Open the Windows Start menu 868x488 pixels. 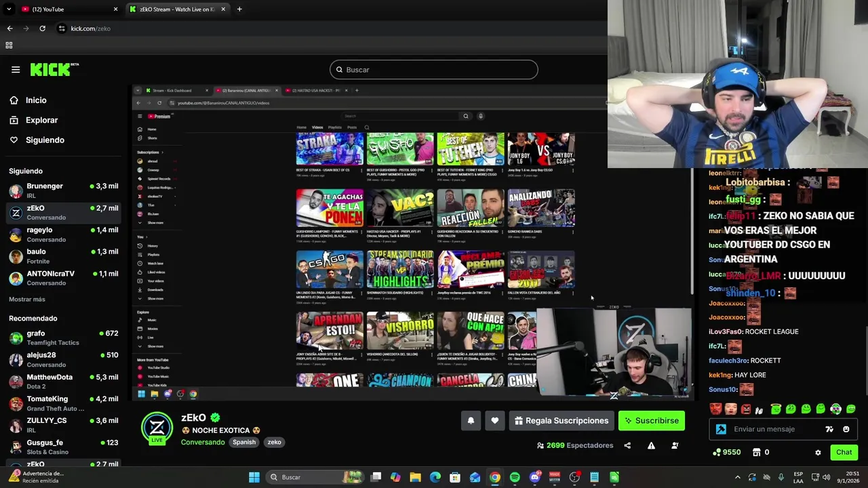pyautogui.click(x=254, y=477)
